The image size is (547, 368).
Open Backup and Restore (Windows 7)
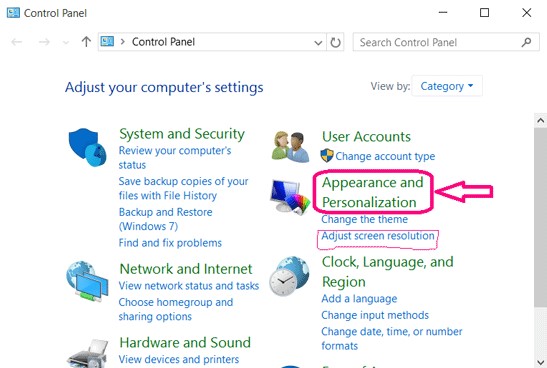click(165, 219)
